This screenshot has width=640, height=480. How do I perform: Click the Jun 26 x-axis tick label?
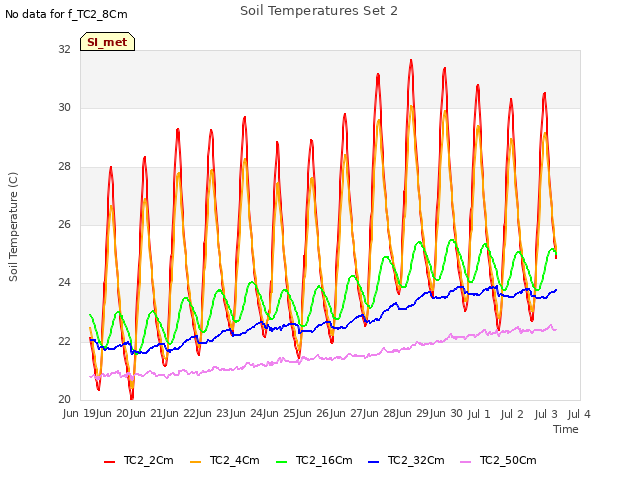pyautogui.click(x=313, y=413)
